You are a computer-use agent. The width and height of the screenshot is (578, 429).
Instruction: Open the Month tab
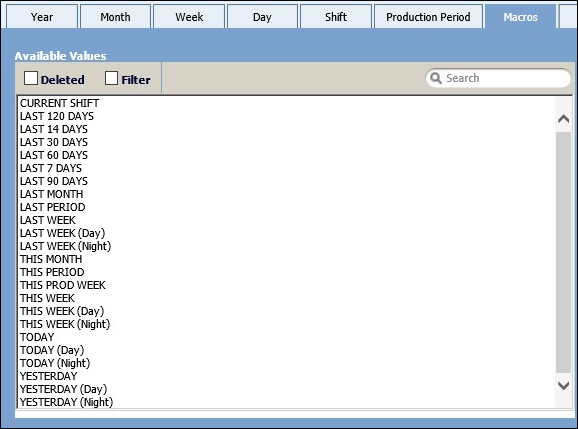(115, 17)
